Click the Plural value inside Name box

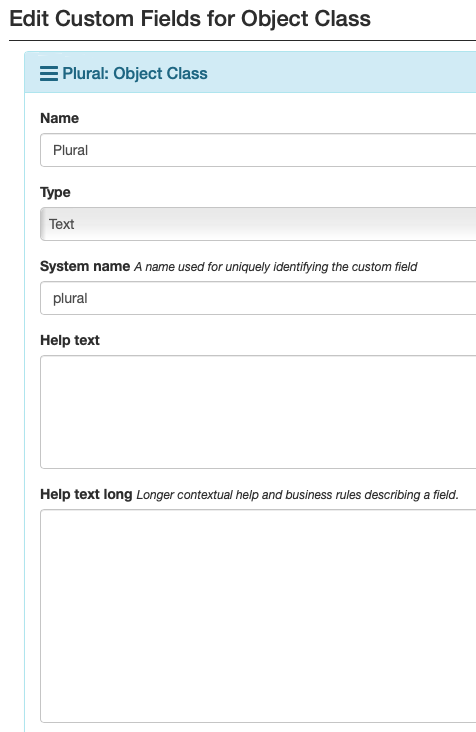click(70, 150)
